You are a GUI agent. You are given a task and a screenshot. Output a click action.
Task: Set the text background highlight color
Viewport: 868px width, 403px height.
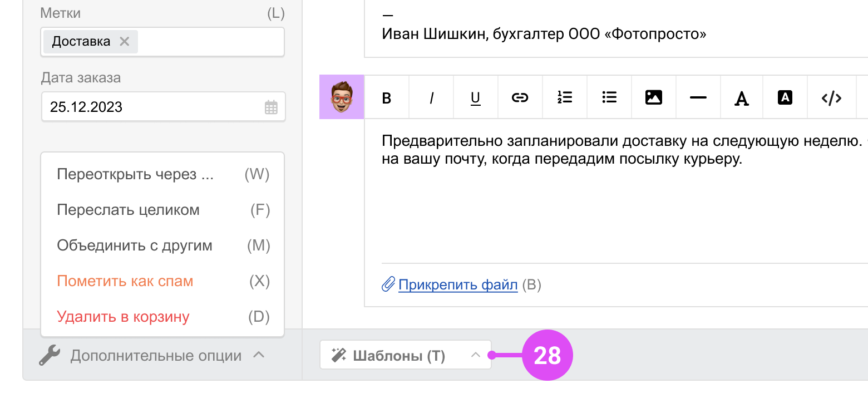pyautogui.click(x=785, y=98)
